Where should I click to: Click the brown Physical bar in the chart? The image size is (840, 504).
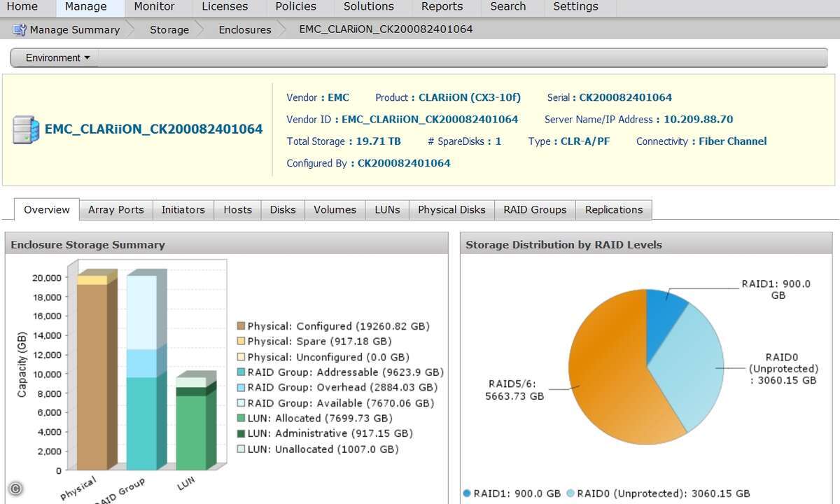click(92, 377)
